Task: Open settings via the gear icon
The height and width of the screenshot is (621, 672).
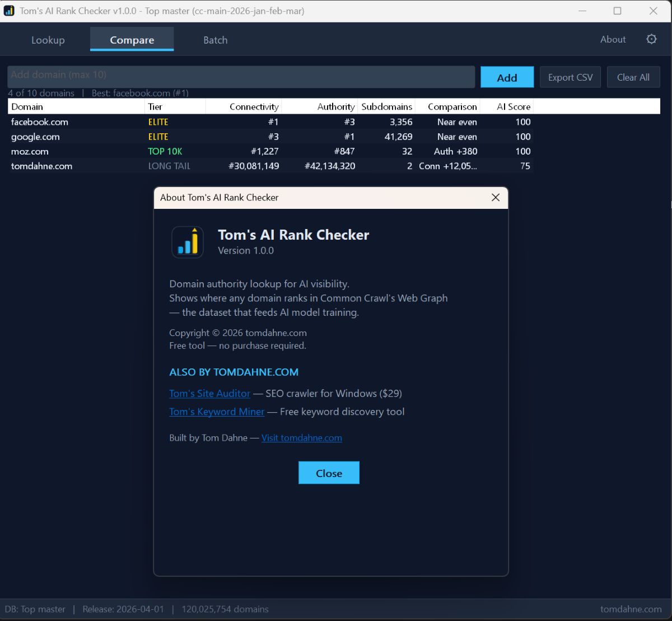Action: coord(651,39)
